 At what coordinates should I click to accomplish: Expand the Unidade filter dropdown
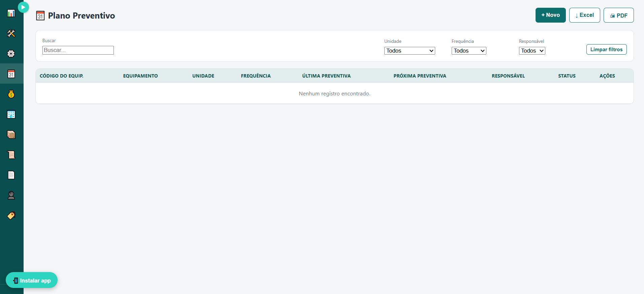point(410,51)
